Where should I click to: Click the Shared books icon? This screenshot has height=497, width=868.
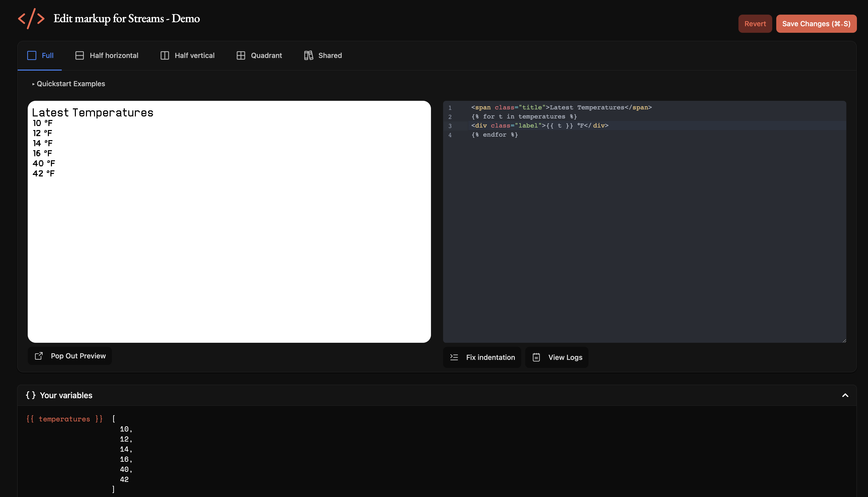pyautogui.click(x=308, y=55)
